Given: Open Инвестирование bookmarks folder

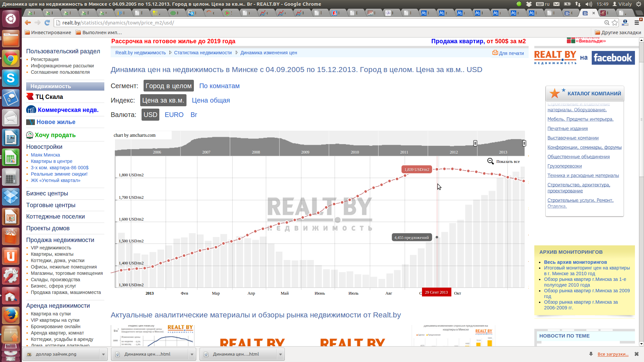Looking at the screenshot, I should point(48,33).
